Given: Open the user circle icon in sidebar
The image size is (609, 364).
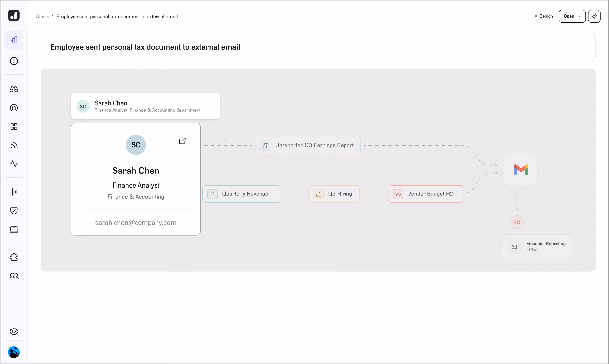Looking at the screenshot, I should tap(14, 108).
